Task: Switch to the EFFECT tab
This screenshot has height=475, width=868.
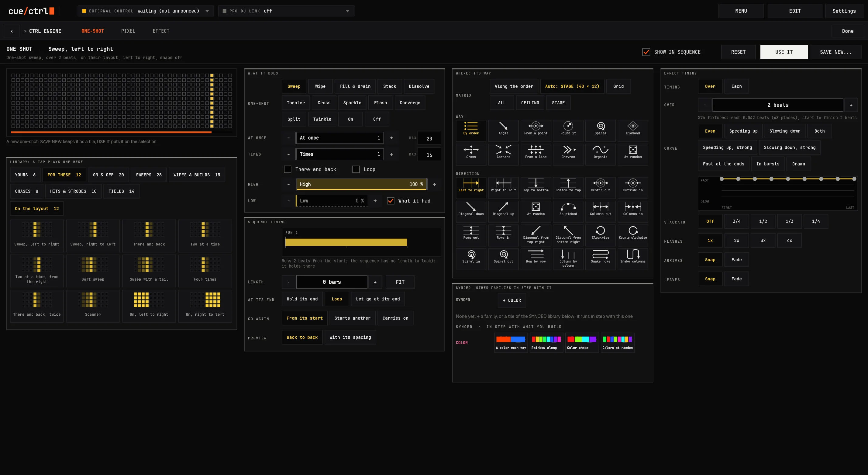Action: tap(161, 31)
